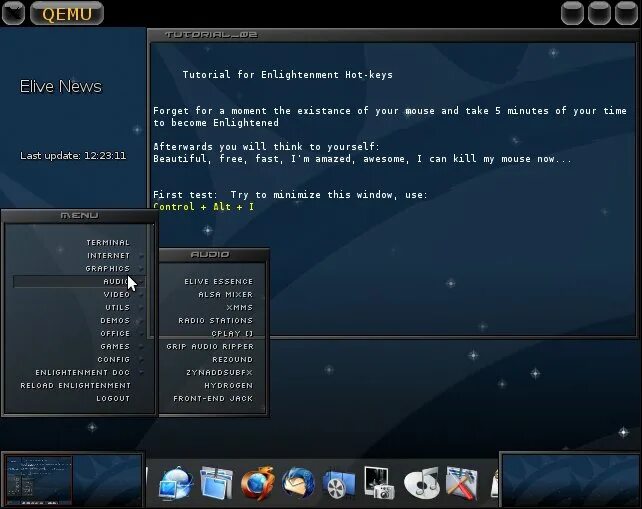The image size is (642, 509).
Task: Launch the Firefox browser dock icon
Action: [258, 483]
